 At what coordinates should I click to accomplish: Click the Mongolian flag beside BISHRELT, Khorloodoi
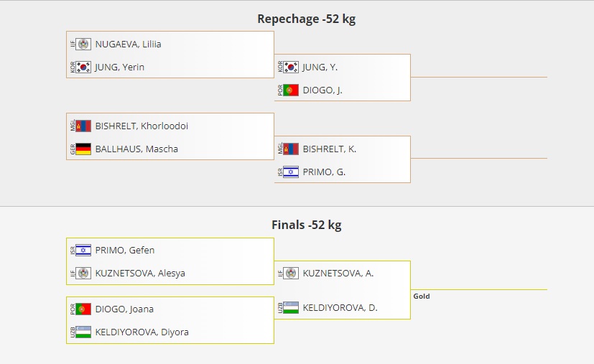(83, 126)
